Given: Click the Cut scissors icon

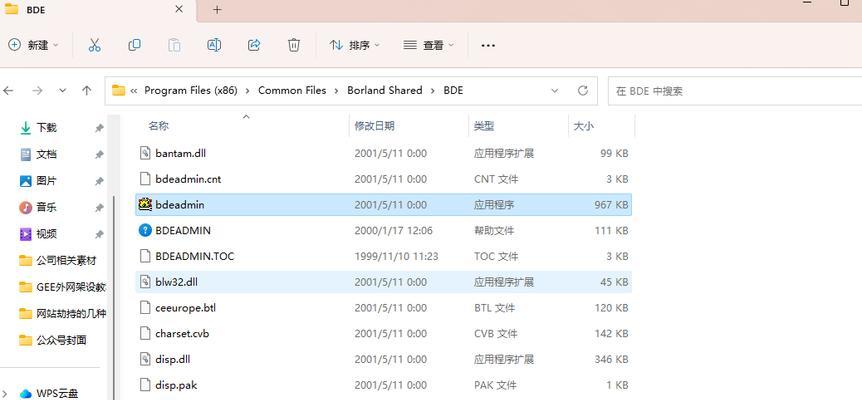Looking at the screenshot, I should pos(95,45).
